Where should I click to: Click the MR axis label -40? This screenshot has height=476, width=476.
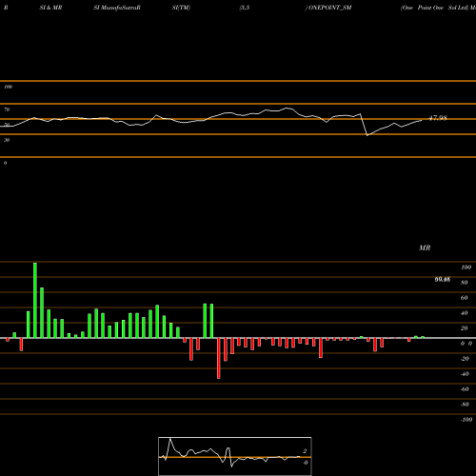(465, 374)
